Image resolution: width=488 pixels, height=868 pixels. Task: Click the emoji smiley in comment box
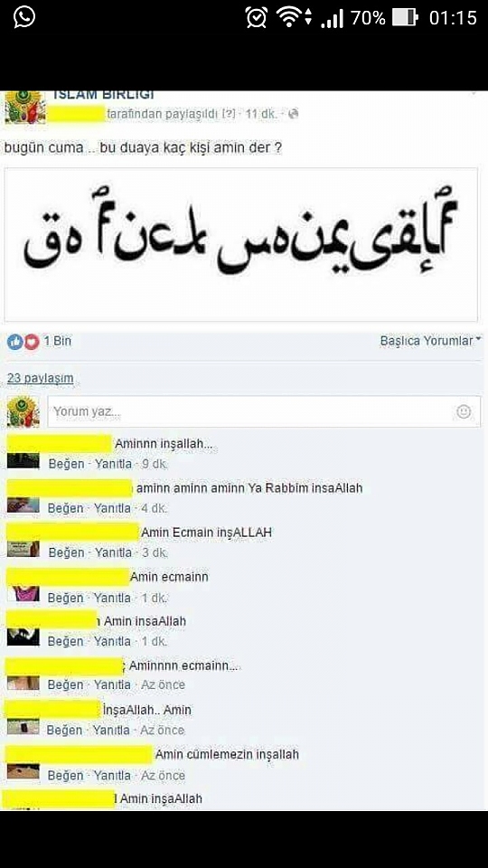tap(464, 411)
